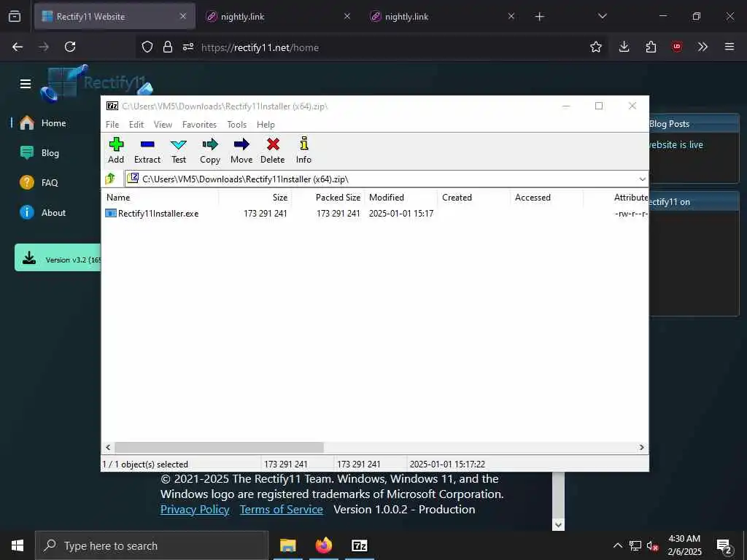
Task: Go up one folder level in 7-Zip
Action: (x=110, y=179)
